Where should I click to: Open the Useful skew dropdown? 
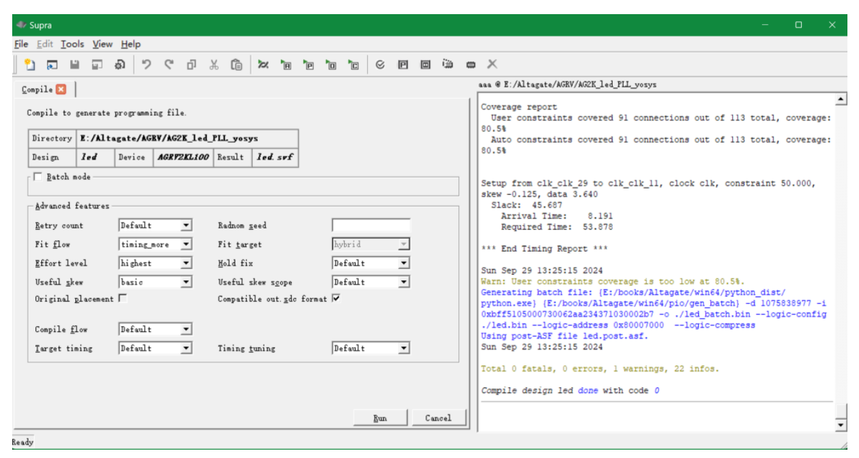(156, 282)
